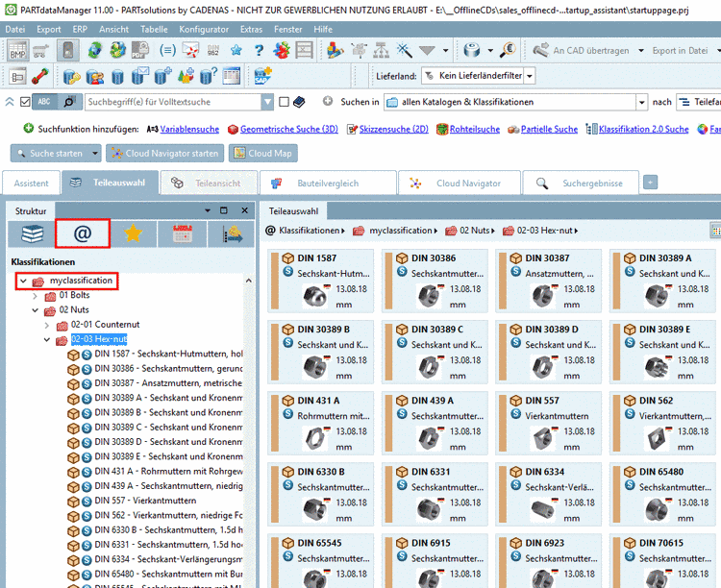
Task: Open the Volltextsuche history dropdown arrow
Action: [267, 102]
